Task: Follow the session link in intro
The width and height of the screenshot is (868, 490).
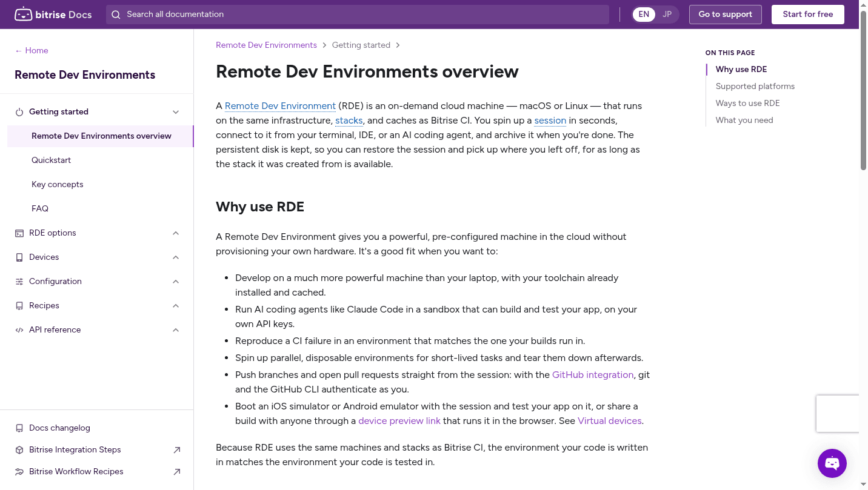Action: click(550, 121)
